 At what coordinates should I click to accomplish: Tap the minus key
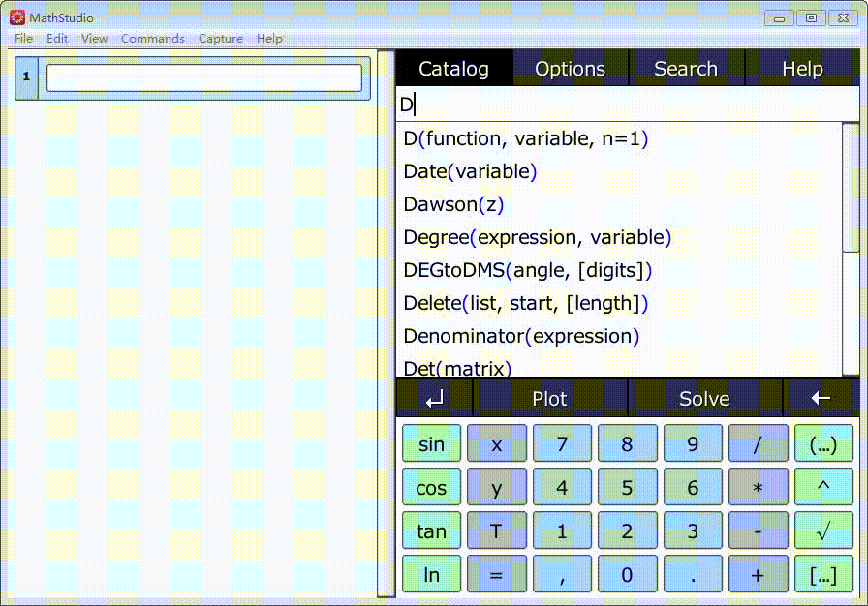coord(758,530)
